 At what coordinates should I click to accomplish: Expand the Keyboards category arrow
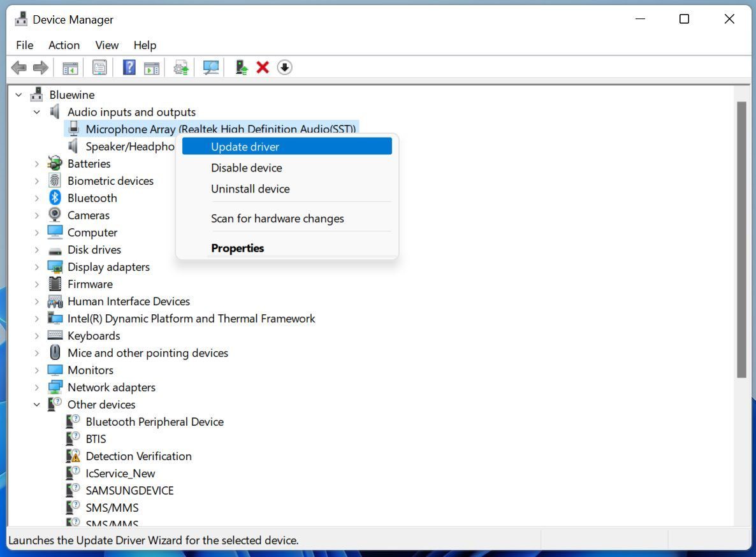click(36, 336)
